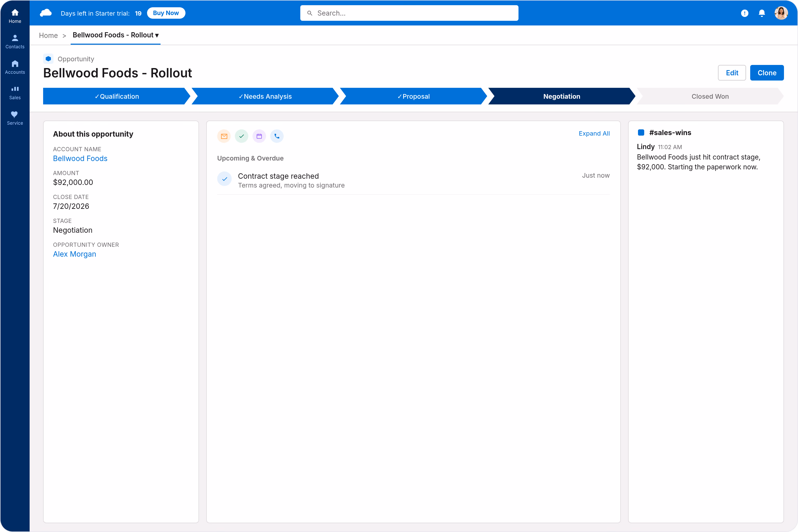The width and height of the screenshot is (798, 532).
Task: Create a new task with green checkmark icon
Action: [242, 136]
